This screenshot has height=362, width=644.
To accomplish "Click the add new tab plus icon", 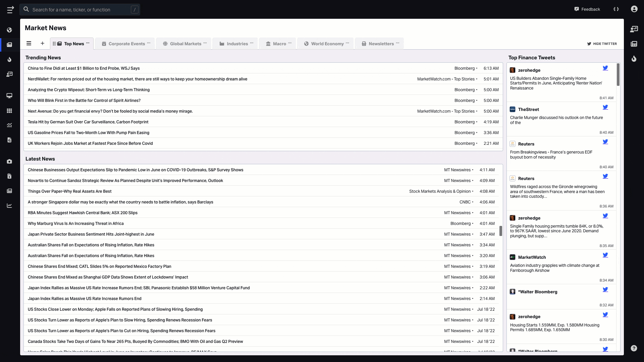I will point(43,43).
